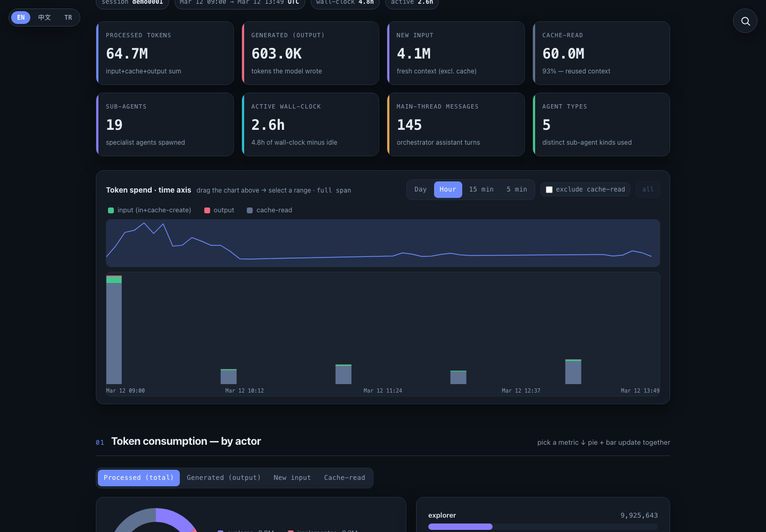Click the tall bar at Mar 12 09:00

point(114,330)
